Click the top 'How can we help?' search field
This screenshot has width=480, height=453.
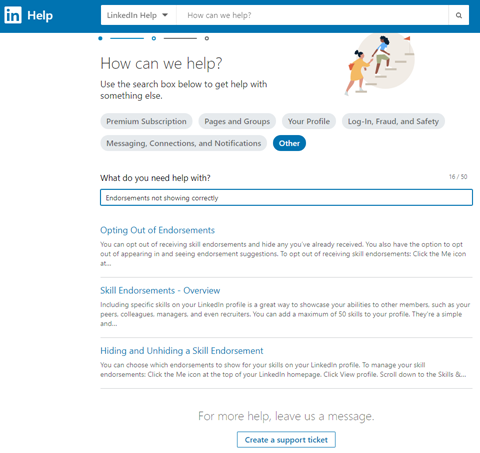pyautogui.click(x=313, y=15)
